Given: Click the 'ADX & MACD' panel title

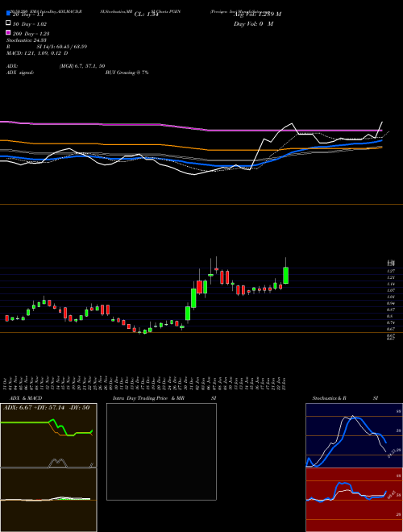Looking at the screenshot, I should coord(26,398).
